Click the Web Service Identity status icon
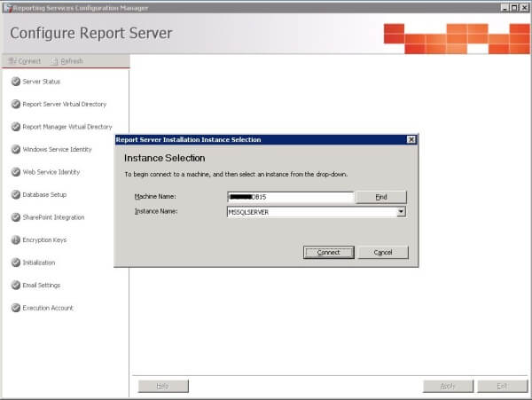532x400 pixels. click(x=16, y=172)
